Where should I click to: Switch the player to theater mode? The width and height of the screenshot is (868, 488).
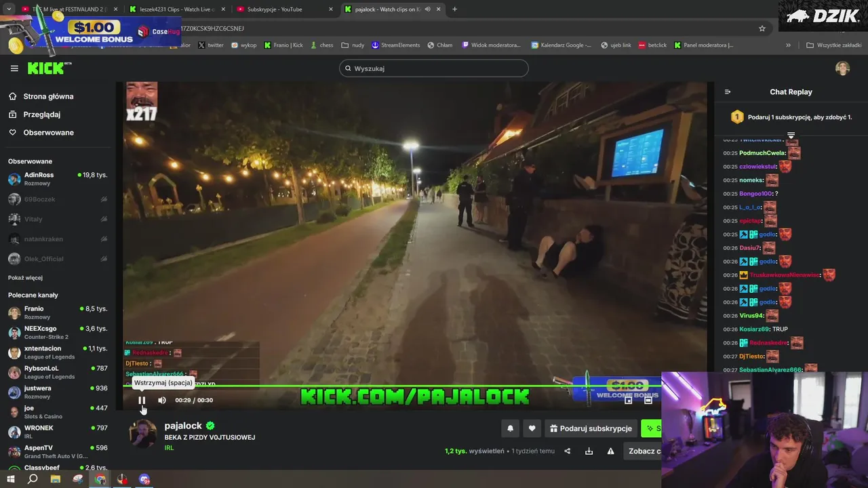648,400
